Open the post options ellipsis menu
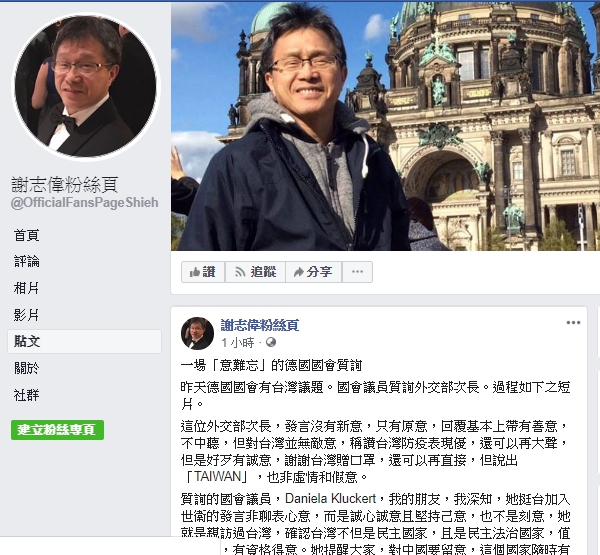The width and height of the screenshot is (600, 555). point(573,323)
